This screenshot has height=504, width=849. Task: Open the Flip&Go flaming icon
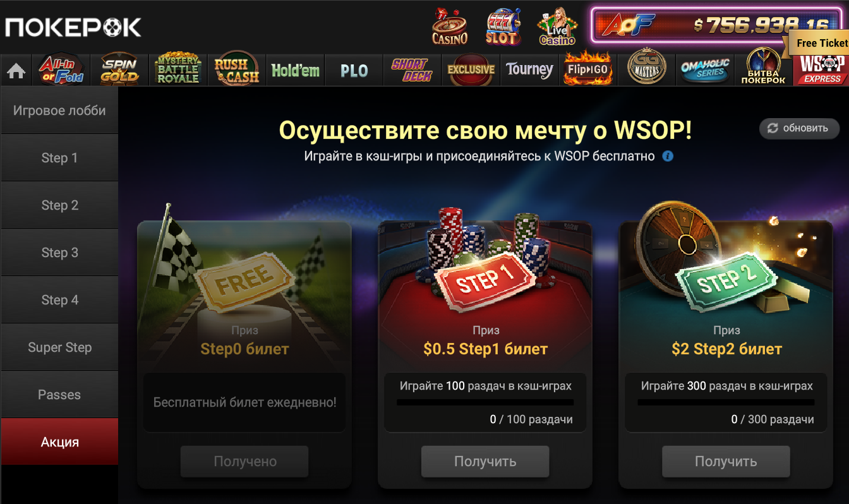point(588,69)
